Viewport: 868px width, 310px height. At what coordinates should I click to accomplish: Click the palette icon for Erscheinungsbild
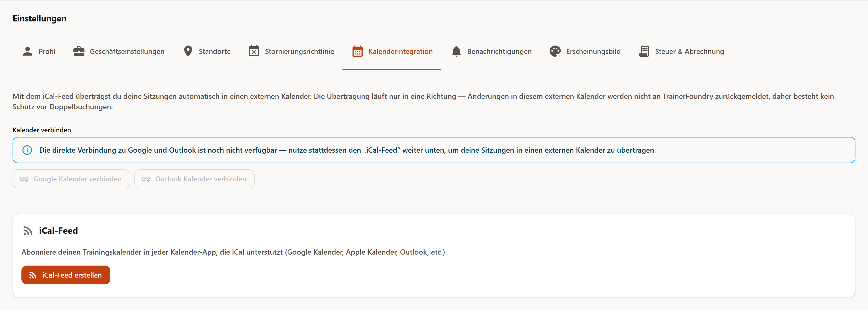point(555,51)
